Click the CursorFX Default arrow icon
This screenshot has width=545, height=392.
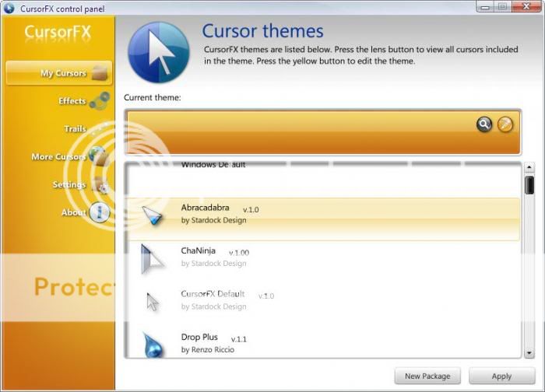tap(153, 301)
